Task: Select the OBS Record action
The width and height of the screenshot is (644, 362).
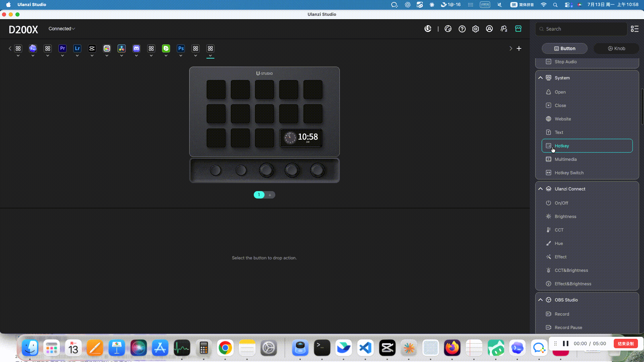Action: click(587, 314)
